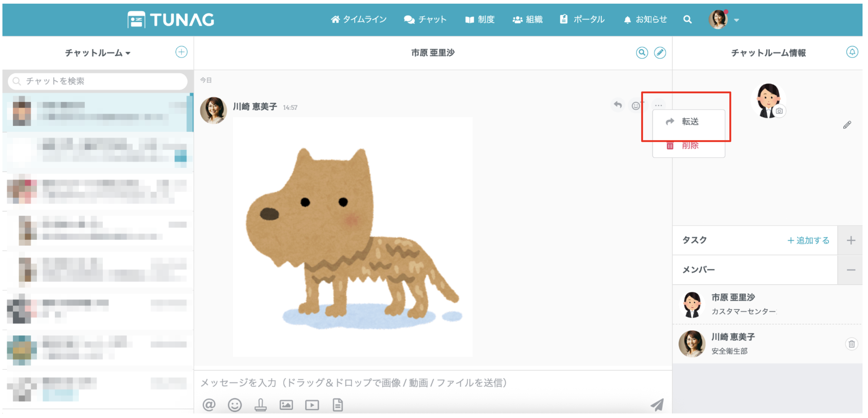Search within chat using magnifier icon
This screenshot has width=868, height=418.
click(642, 53)
